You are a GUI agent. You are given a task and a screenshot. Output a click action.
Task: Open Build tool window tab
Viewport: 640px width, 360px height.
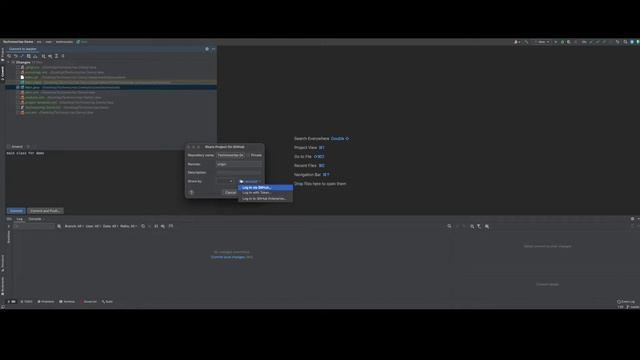tap(107, 302)
